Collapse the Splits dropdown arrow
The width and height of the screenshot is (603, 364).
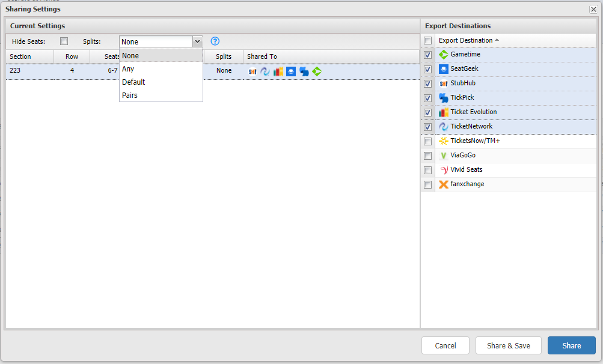tap(197, 41)
